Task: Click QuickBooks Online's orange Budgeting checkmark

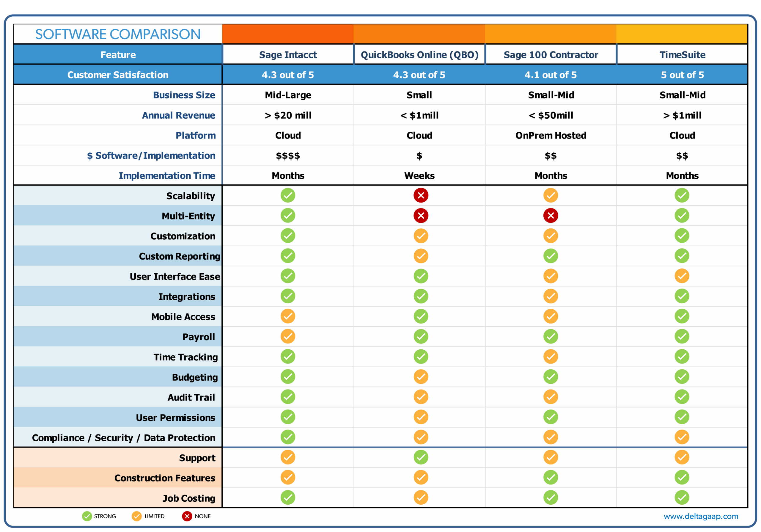Action: coord(421,376)
